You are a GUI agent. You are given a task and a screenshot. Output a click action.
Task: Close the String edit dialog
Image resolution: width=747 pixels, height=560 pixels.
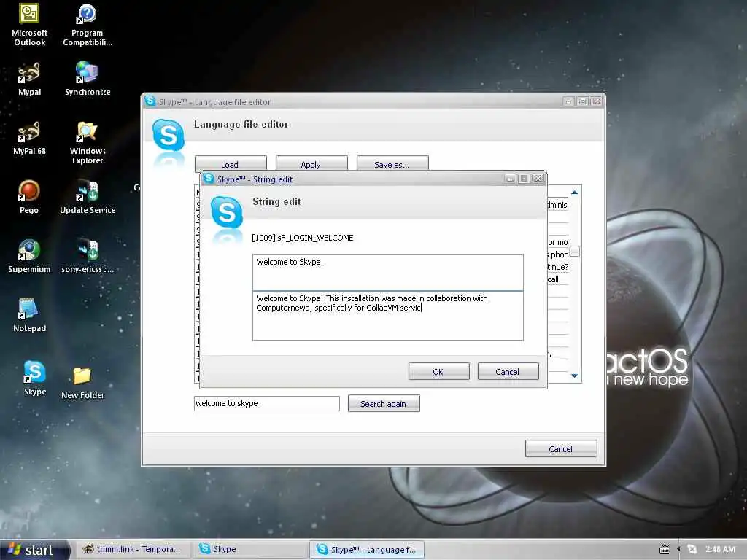click(x=538, y=179)
